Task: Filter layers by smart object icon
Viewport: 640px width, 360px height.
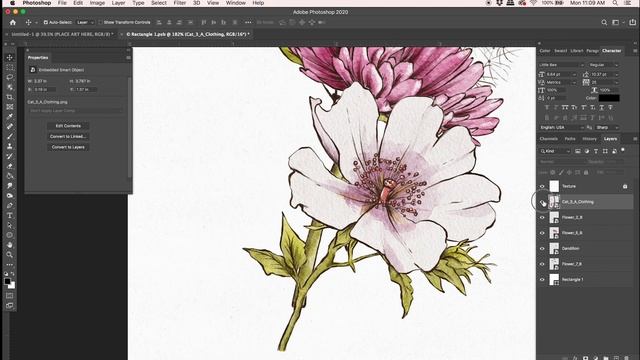Action: [x=614, y=151]
